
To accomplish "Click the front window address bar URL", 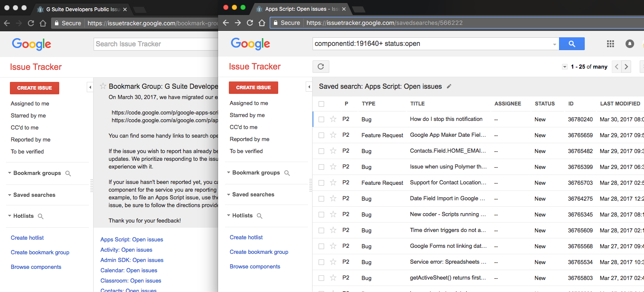I will [x=385, y=23].
